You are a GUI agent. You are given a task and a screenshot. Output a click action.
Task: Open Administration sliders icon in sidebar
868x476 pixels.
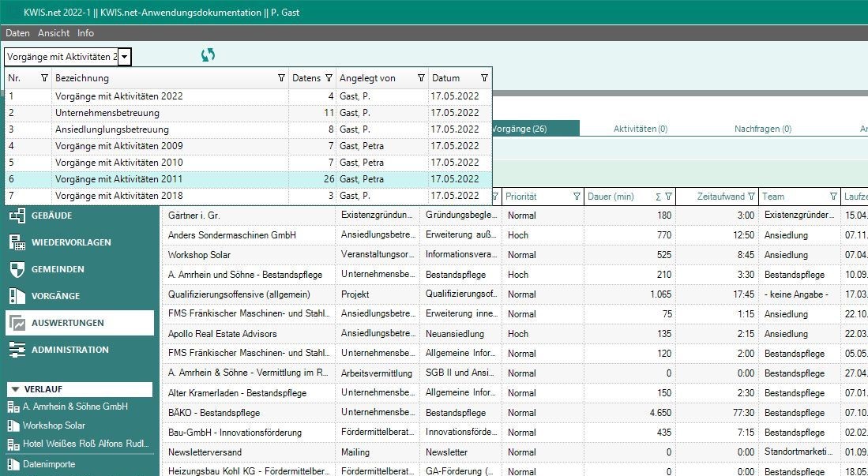(17, 349)
